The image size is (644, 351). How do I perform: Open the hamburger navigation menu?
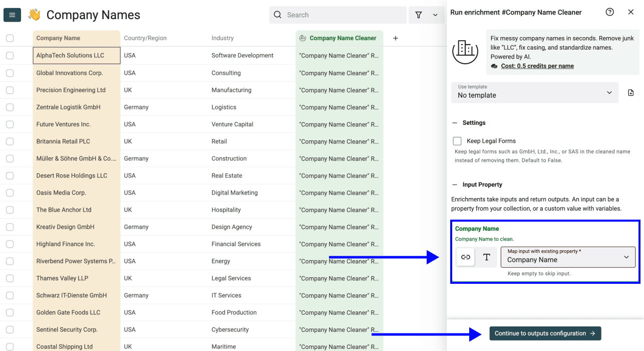tap(12, 15)
